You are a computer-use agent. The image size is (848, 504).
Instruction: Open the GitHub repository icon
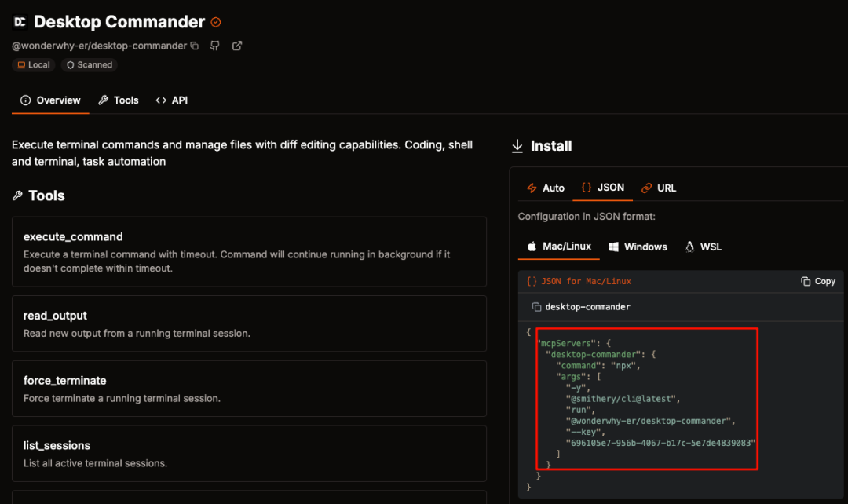coord(214,46)
